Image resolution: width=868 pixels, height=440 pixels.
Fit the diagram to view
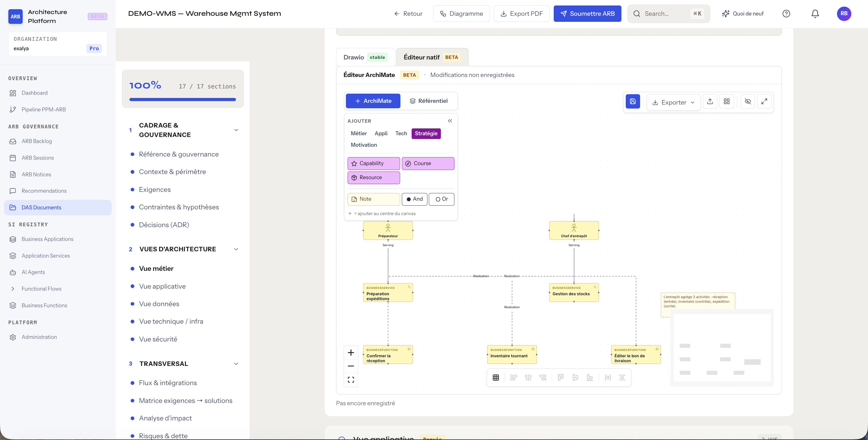(x=351, y=380)
